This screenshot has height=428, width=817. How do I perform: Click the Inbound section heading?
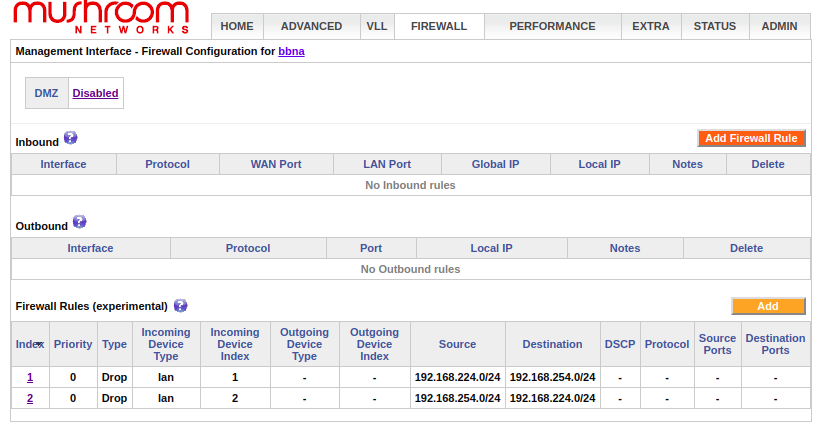(x=37, y=142)
